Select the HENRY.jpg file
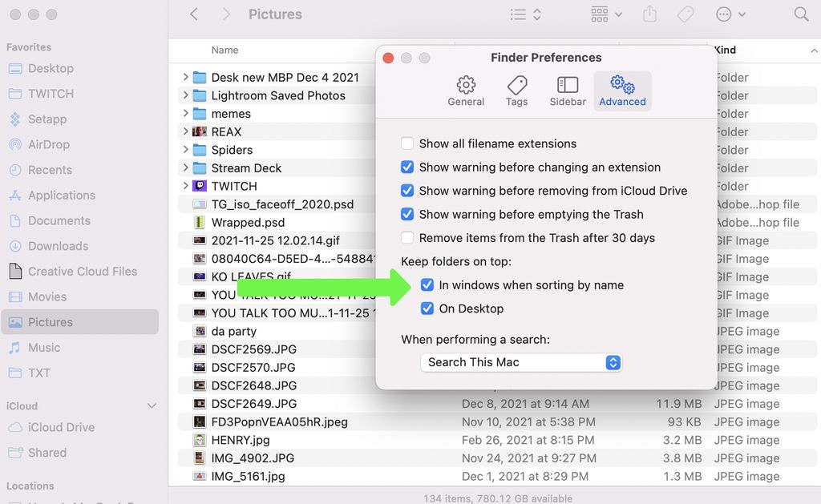This screenshot has height=504, width=821. pos(241,440)
